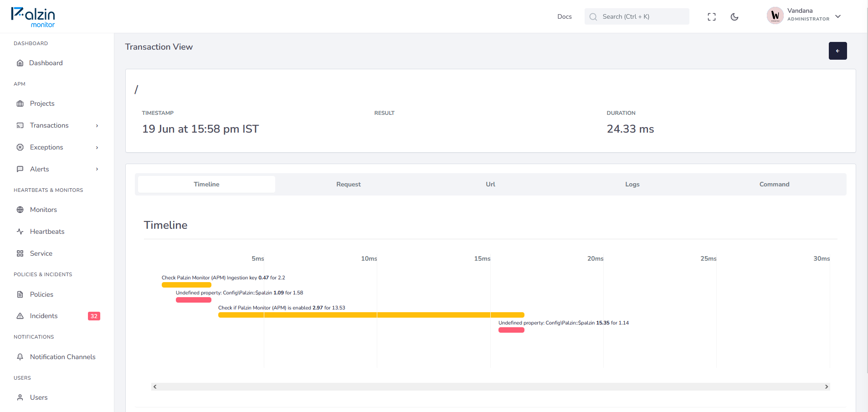
Task: Open the Url tab
Action: (490, 184)
